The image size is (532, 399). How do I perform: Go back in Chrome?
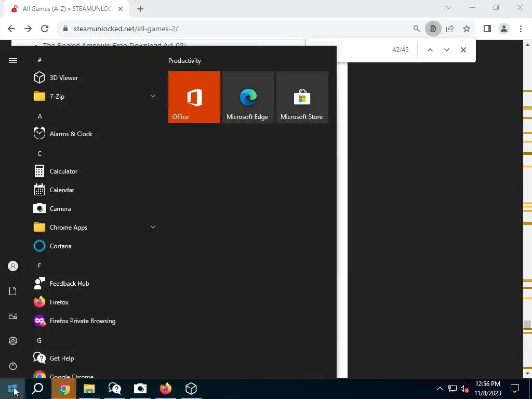pos(11,29)
